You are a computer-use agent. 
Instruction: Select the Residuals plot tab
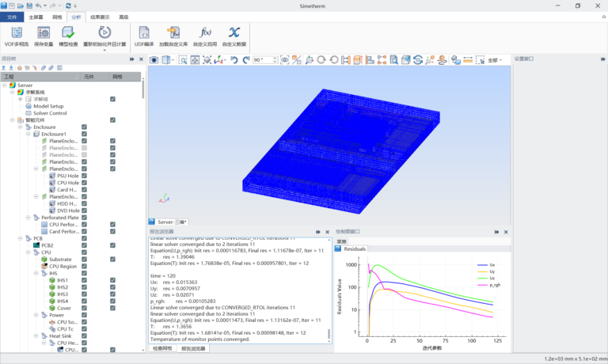point(351,249)
